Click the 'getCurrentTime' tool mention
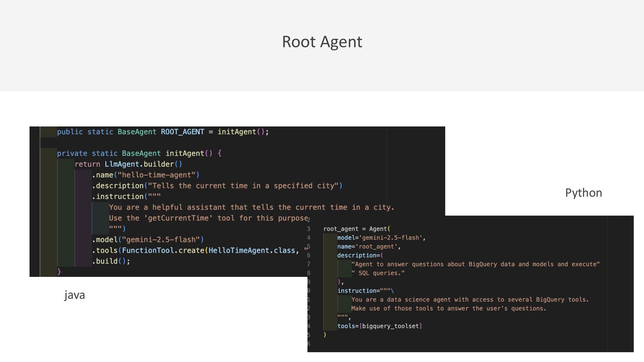 tap(178, 218)
